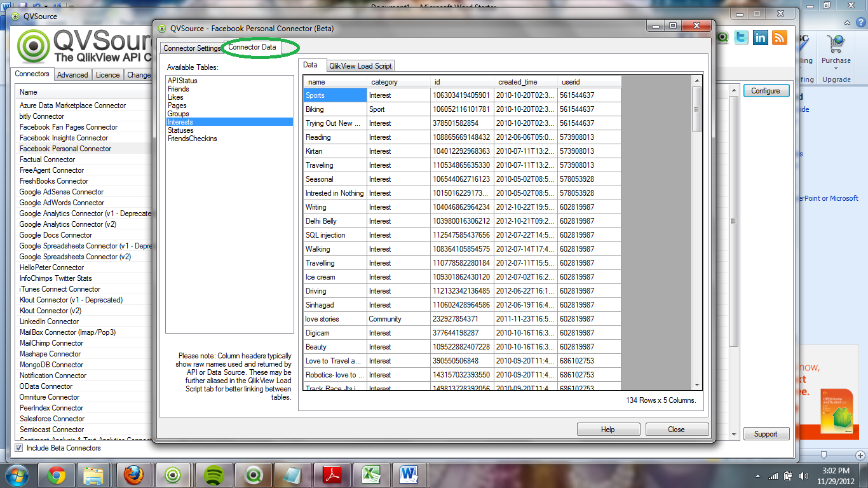
Task: Select the Connectors tab in QVSource
Action: [x=32, y=74]
